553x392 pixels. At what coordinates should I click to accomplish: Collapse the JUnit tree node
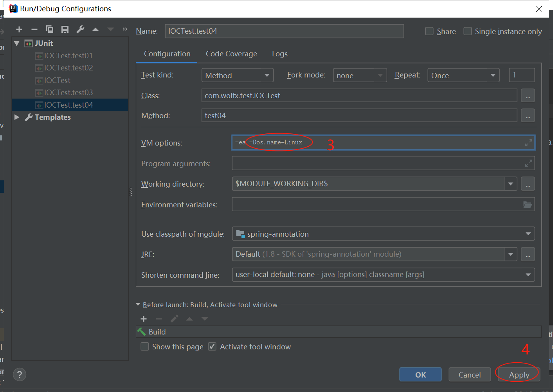[x=17, y=43]
